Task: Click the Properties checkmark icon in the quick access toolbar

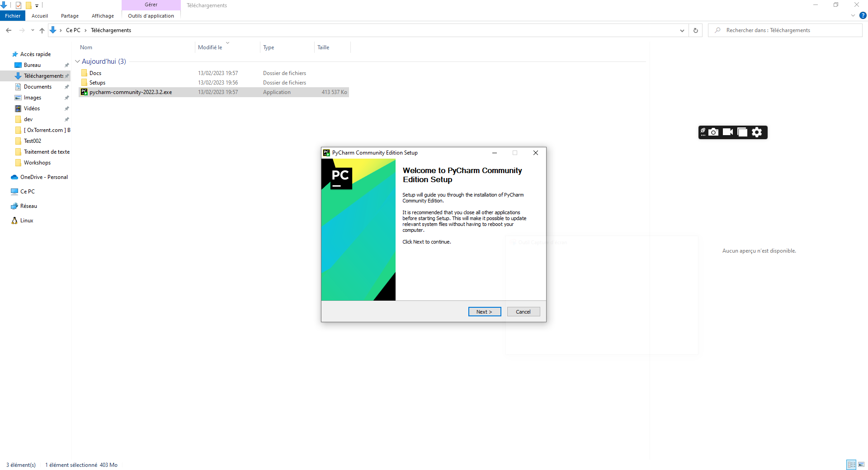Action: point(19,5)
